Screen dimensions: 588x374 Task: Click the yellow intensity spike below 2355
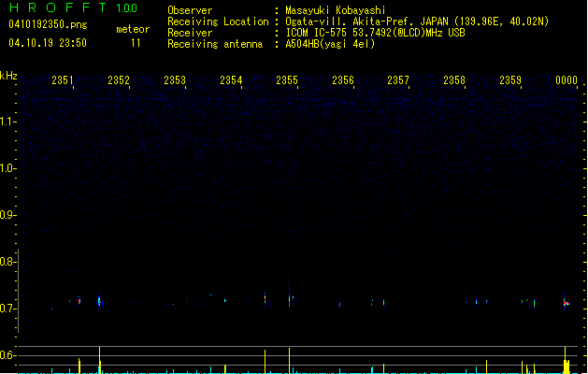[289, 361]
